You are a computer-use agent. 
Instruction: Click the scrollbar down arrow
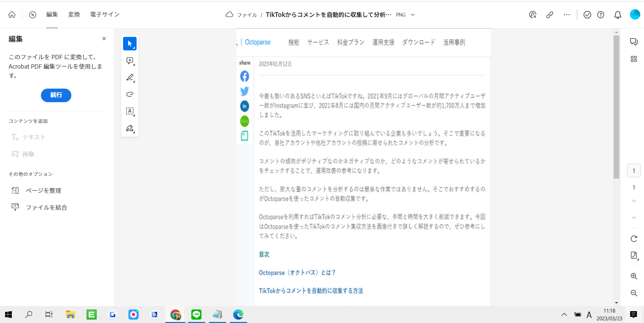coord(616,303)
